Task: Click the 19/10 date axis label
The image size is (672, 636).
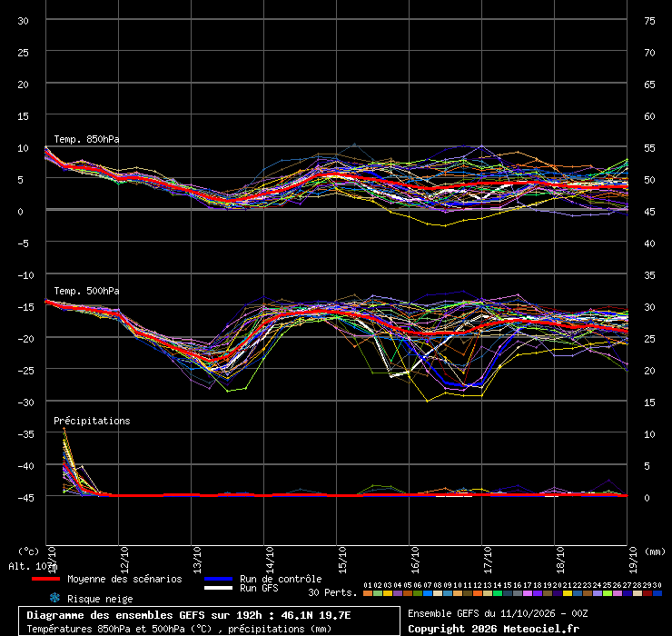Action: click(633, 560)
